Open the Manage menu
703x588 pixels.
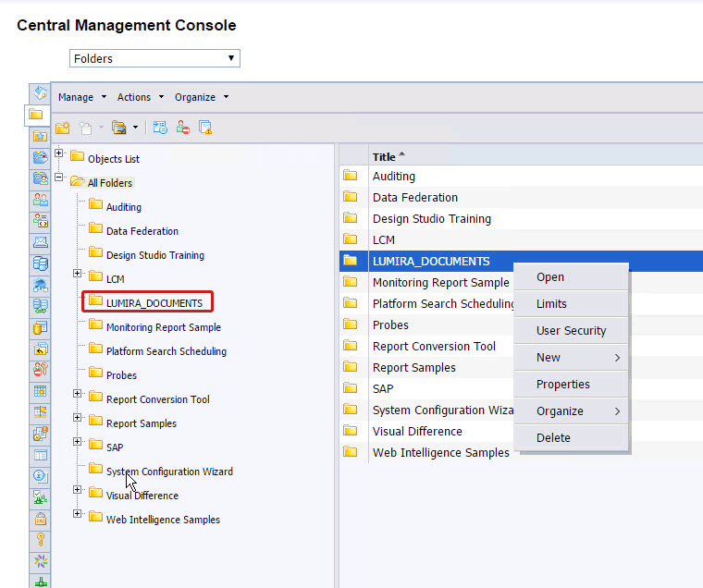(82, 97)
